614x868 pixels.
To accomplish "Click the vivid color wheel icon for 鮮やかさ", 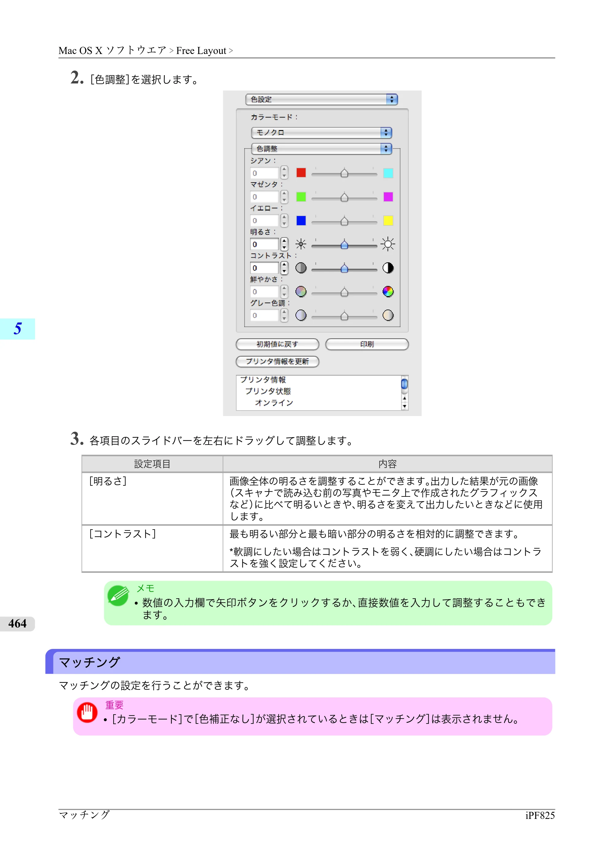I will coord(388,291).
